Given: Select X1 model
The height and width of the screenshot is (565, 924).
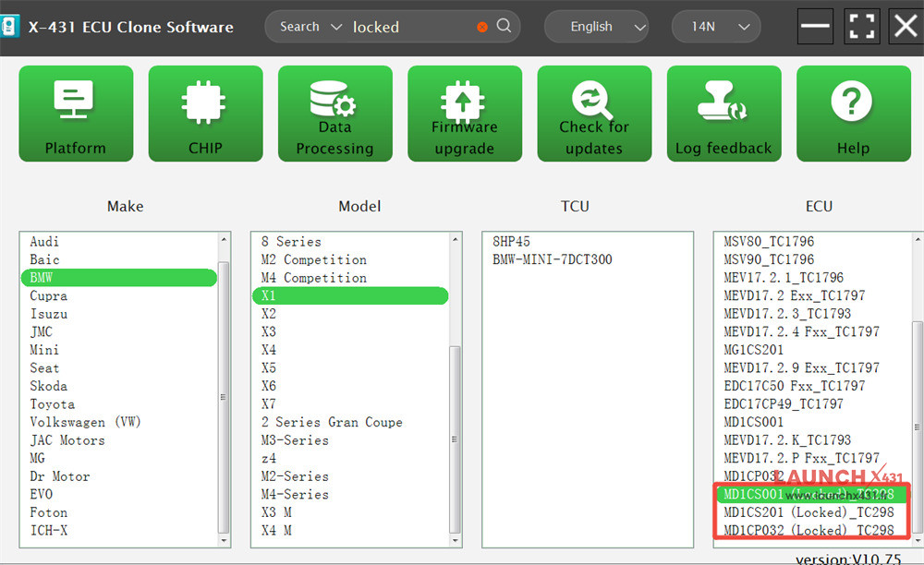Looking at the screenshot, I should pyautogui.click(x=350, y=295).
